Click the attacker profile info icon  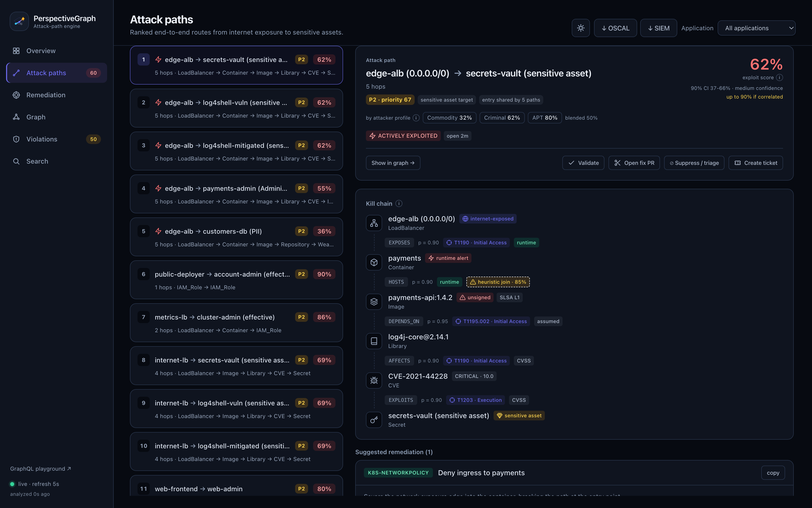pos(416,118)
